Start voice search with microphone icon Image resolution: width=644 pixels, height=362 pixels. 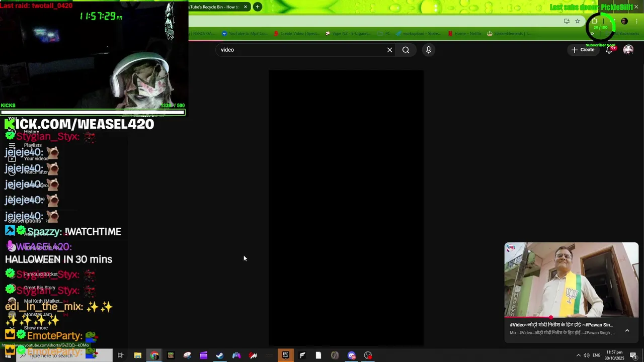coord(429,50)
